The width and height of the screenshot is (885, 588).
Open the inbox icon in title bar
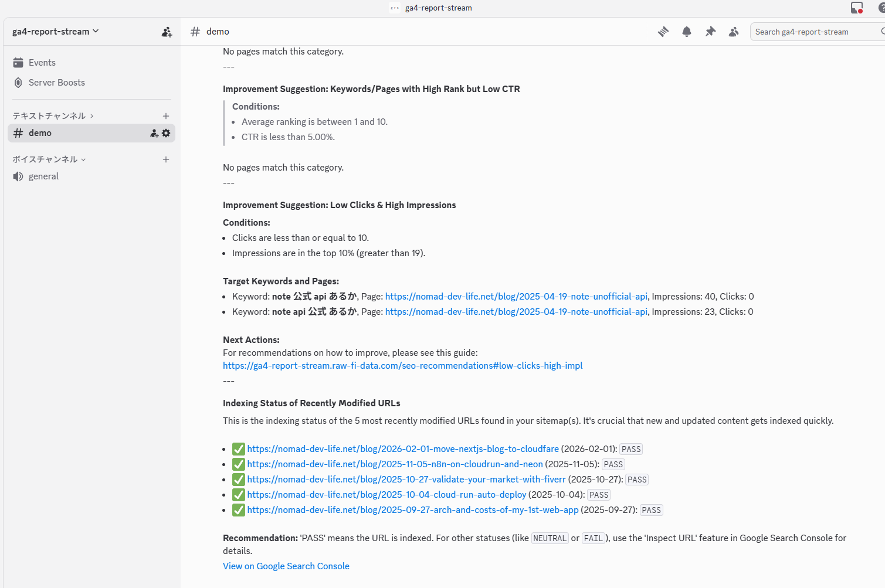coord(857,8)
